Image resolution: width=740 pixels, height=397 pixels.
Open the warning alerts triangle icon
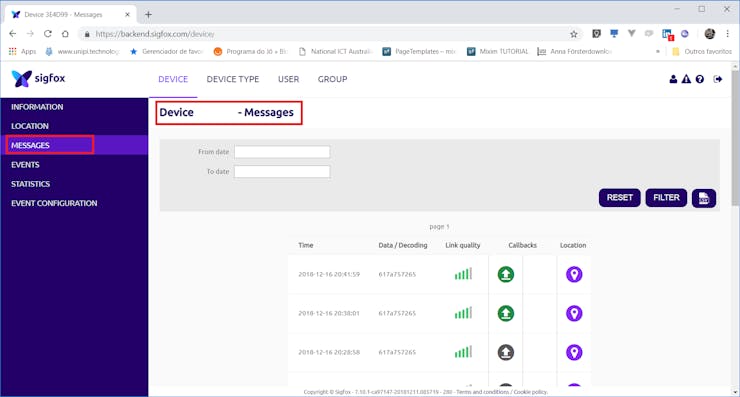tap(686, 79)
